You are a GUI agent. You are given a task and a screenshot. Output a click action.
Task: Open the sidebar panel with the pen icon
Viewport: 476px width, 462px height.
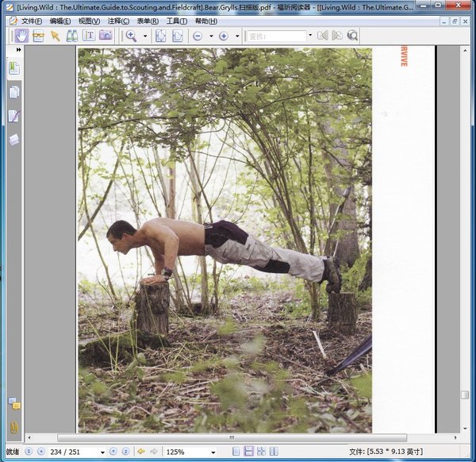tap(14, 116)
